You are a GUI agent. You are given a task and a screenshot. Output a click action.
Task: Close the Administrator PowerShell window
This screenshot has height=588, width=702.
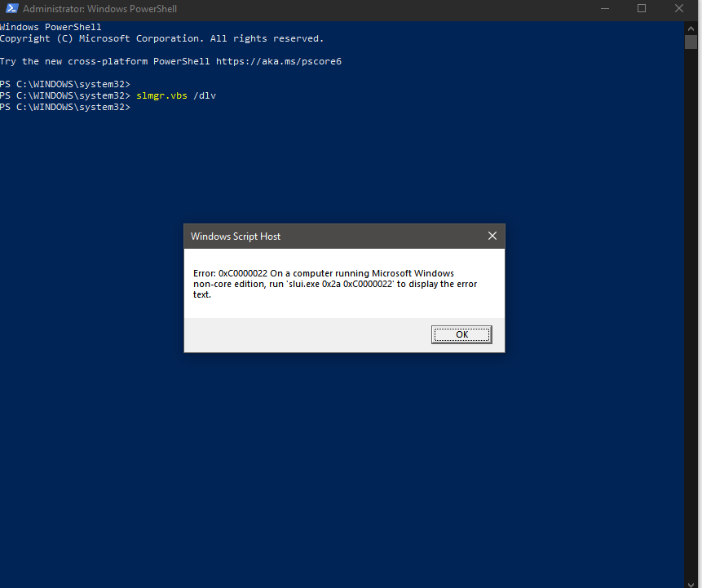678,8
